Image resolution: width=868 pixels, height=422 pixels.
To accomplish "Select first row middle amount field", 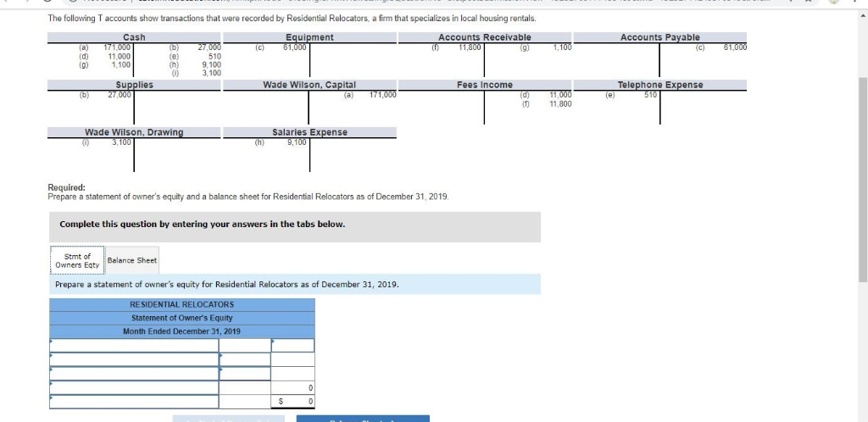I will coord(245,345).
